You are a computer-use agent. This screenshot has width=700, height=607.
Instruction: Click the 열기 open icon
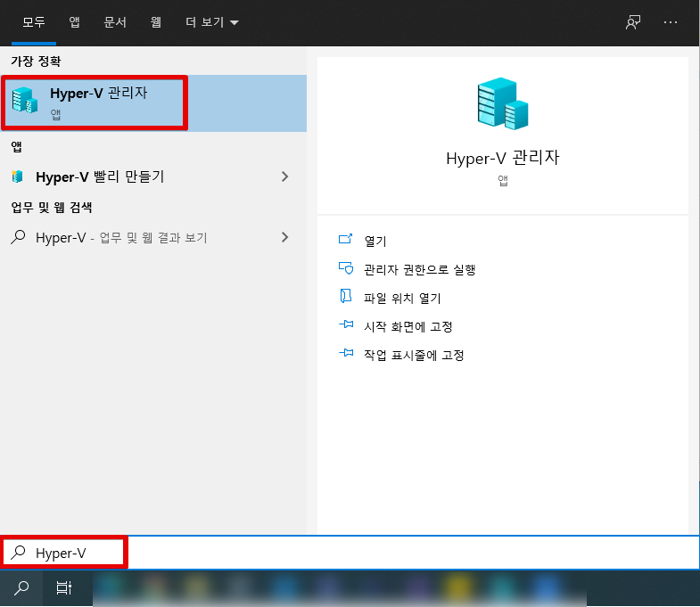tap(345, 239)
